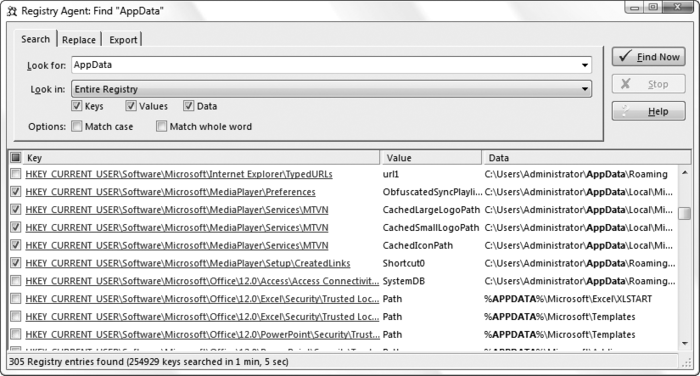Click the results list vertical scrollbar thumb
Screen dimensions: 700x376
[x=685, y=213]
